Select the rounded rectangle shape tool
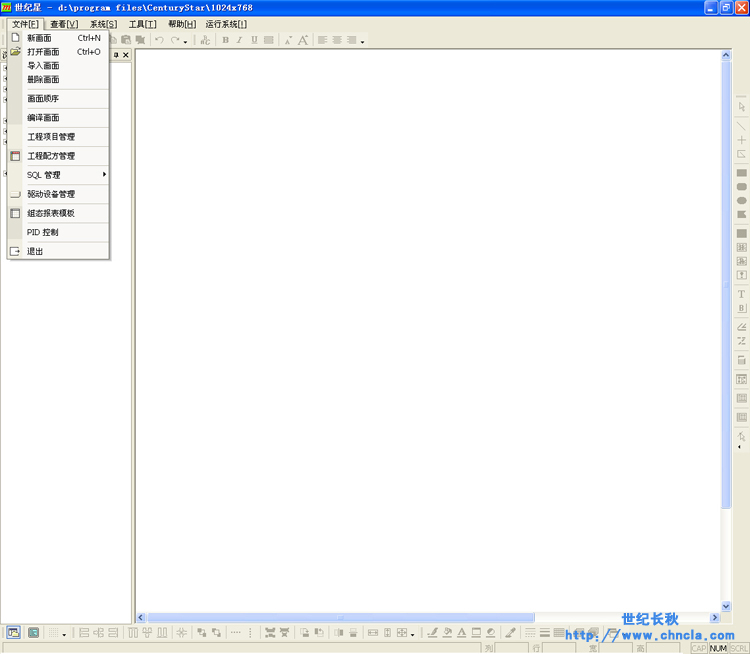The width and height of the screenshot is (750, 654). click(x=742, y=187)
